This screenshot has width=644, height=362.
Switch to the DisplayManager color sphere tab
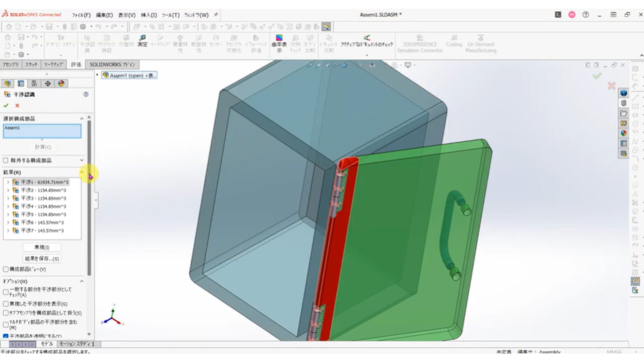[x=61, y=83]
